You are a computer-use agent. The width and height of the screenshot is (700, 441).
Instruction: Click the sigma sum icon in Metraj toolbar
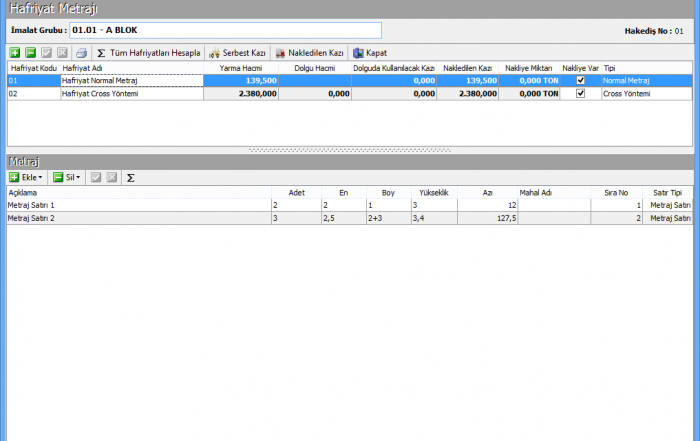point(131,177)
